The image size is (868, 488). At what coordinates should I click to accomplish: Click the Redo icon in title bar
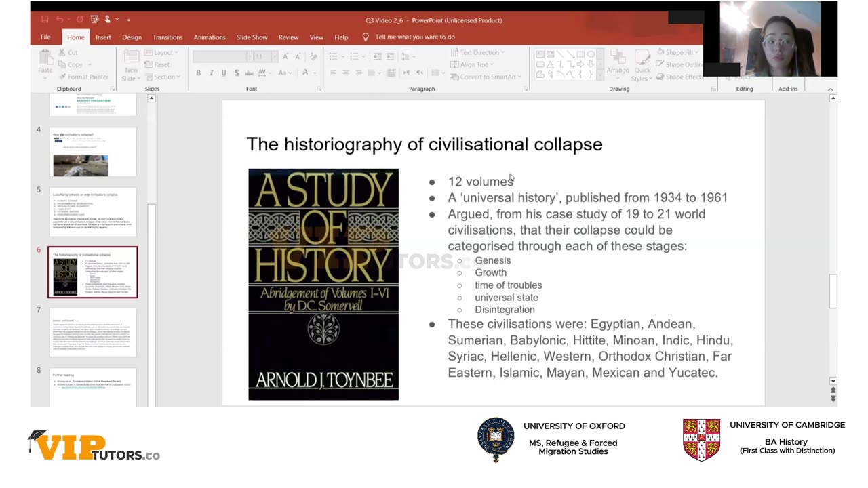tap(79, 20)
